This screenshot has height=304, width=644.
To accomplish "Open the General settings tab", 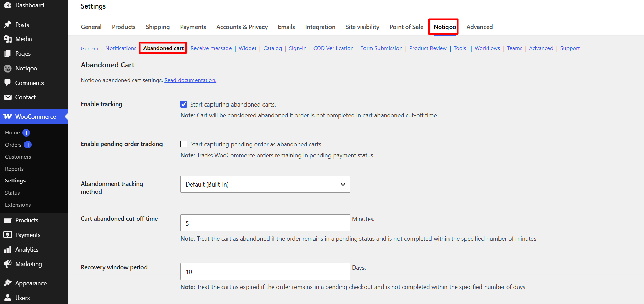I will [x=91, y=27].
